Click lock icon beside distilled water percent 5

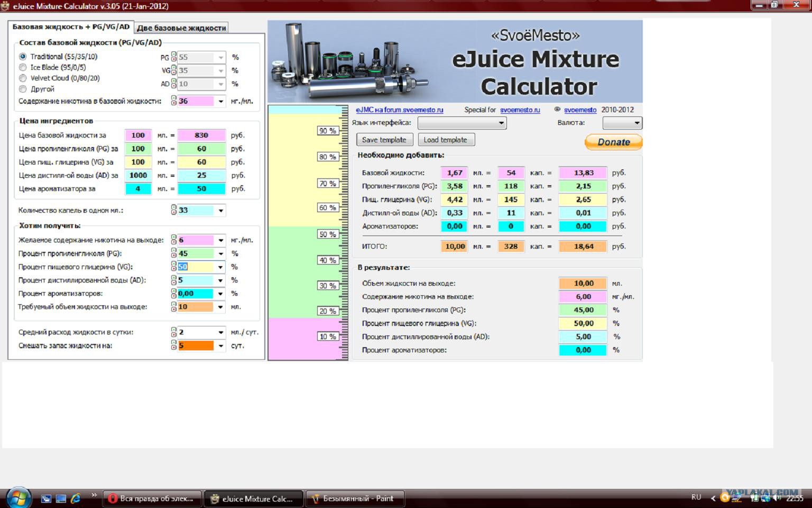[x=173, y=280]
